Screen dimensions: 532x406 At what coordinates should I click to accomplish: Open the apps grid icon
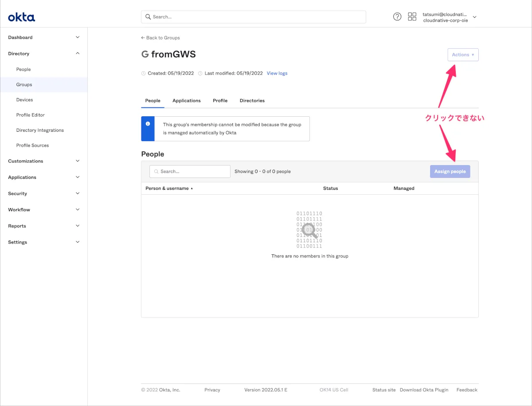click(412, 17)
